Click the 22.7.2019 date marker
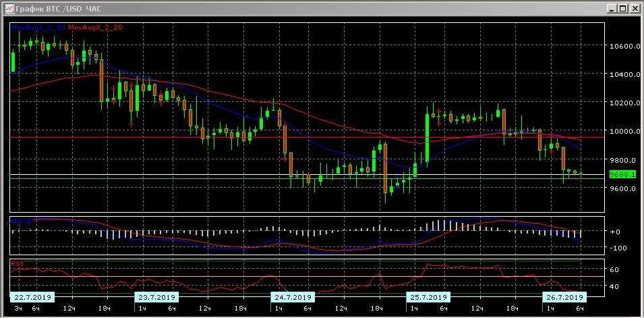The image size is (644, 318). [x=31, y=297]
